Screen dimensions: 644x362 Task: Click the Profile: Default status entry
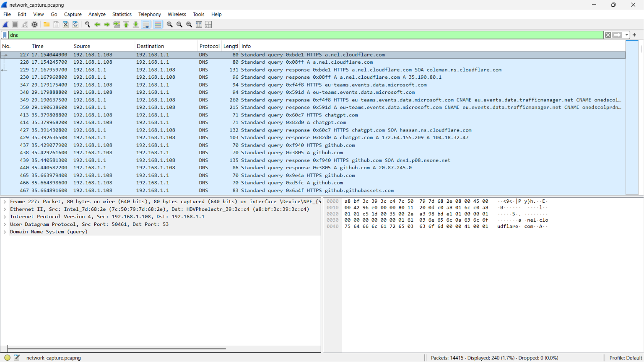tap(626, 358)
